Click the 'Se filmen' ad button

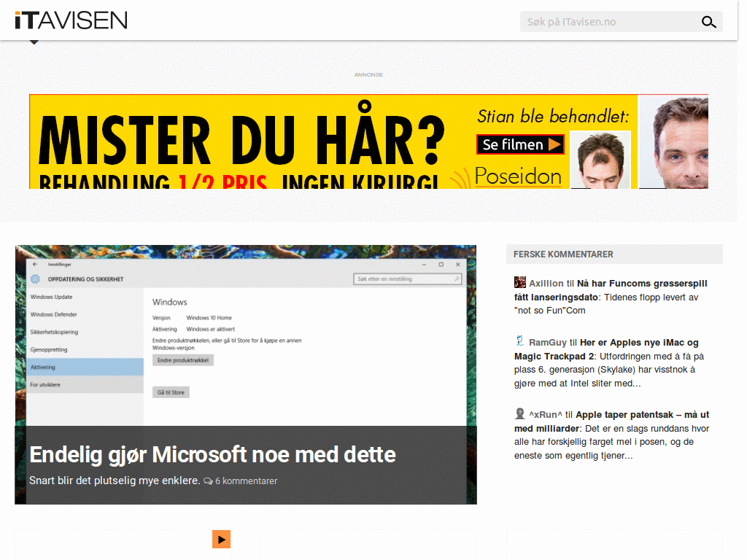(520, 144)
